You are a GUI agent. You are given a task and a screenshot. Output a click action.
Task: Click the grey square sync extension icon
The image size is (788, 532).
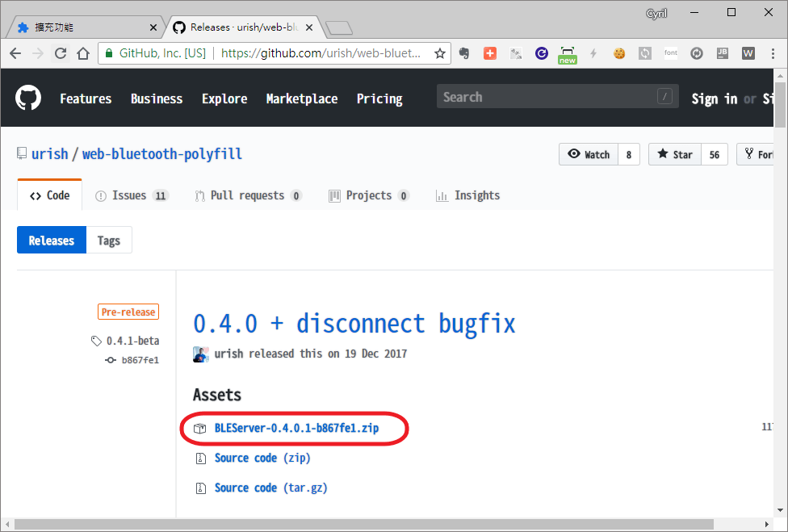pyautogui.click(x=645, y=53)
